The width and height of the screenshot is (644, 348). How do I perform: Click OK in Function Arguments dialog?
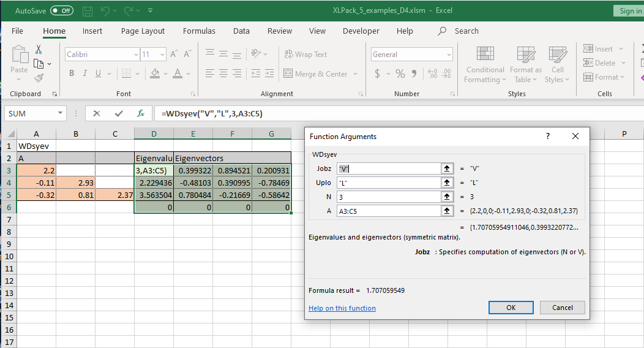point(511,308)
